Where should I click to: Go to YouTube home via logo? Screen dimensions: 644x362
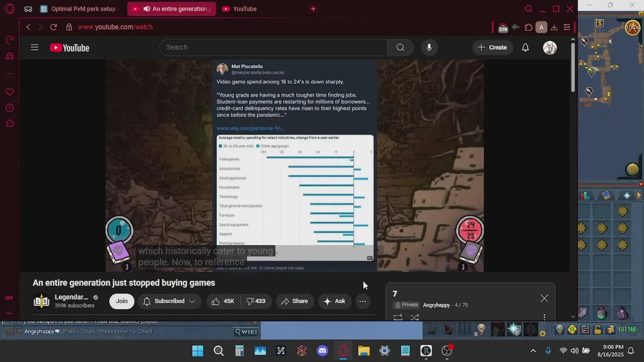(x=69, y=48)
